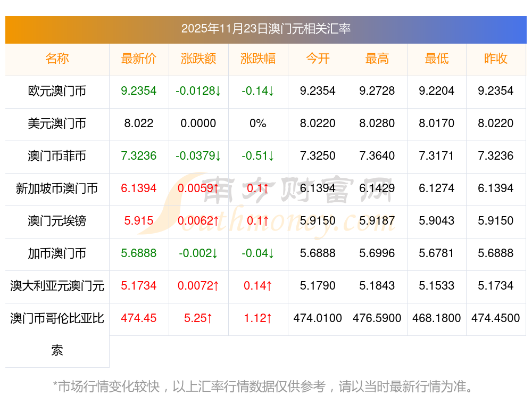Click the row name '澳门币哥伦比亚比索'

57,334
